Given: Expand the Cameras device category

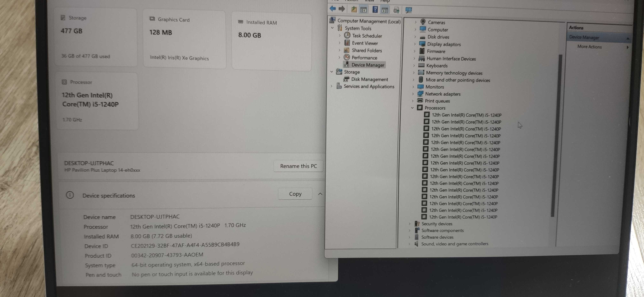Looking at the screenshot, I should coord(415,22).
